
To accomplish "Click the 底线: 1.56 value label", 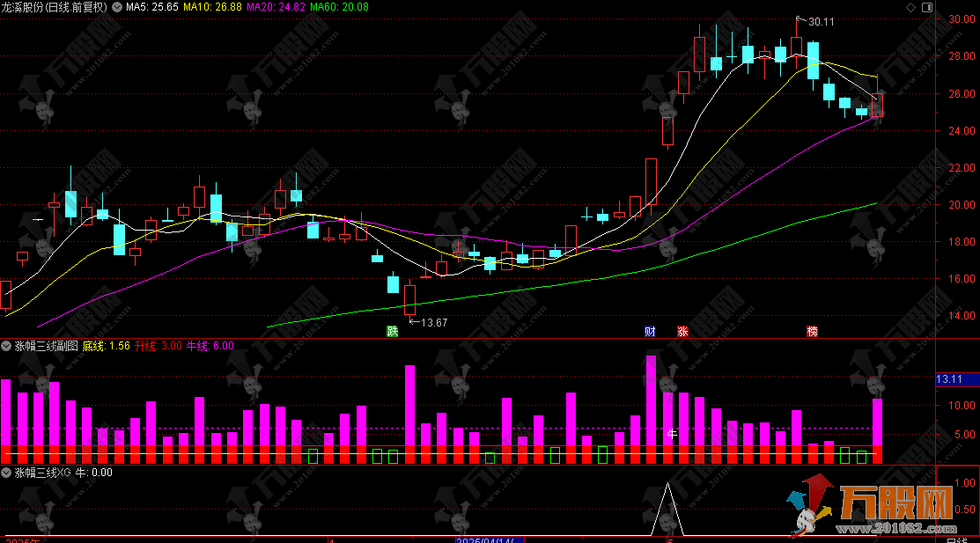I will [x=107, y=346].
